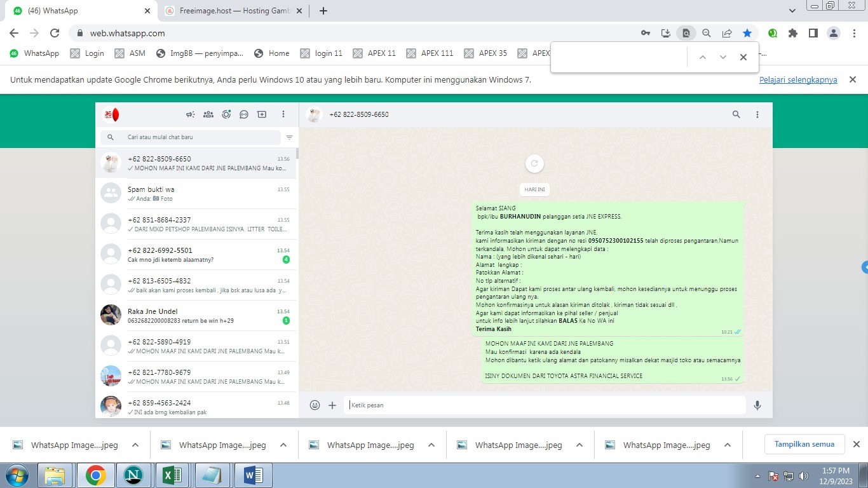Click the 'Ketik pesan' message field

pos(545,405)
